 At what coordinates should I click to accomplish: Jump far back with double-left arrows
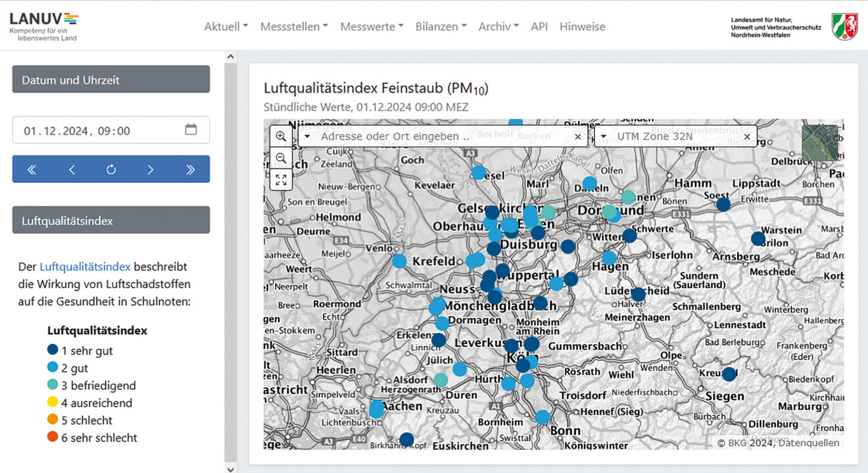point(32,169)
